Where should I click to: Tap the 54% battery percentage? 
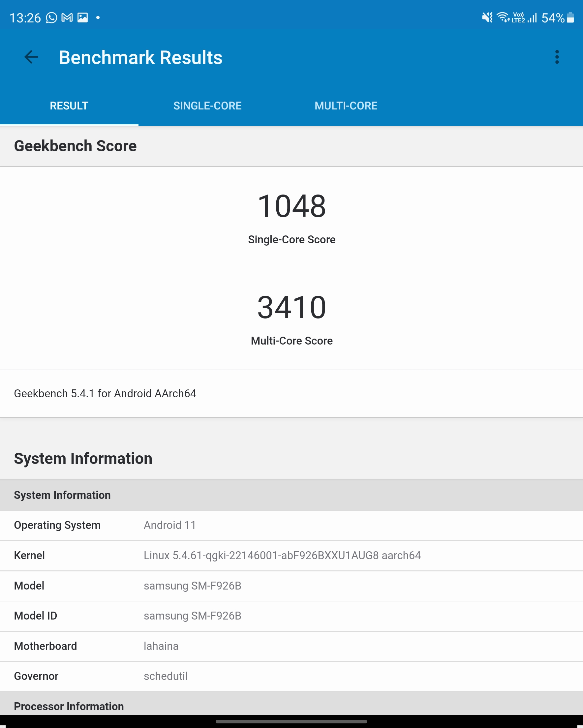553,18
